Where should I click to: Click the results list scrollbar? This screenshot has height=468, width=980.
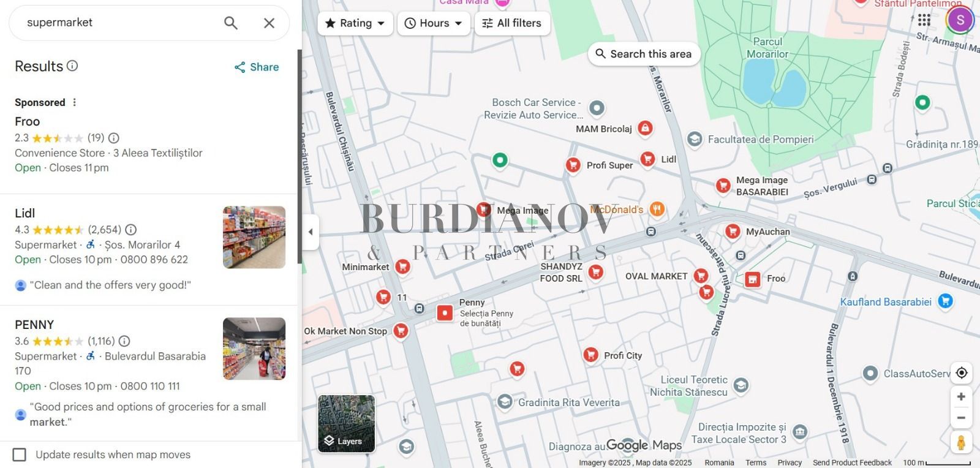point(300,156)
